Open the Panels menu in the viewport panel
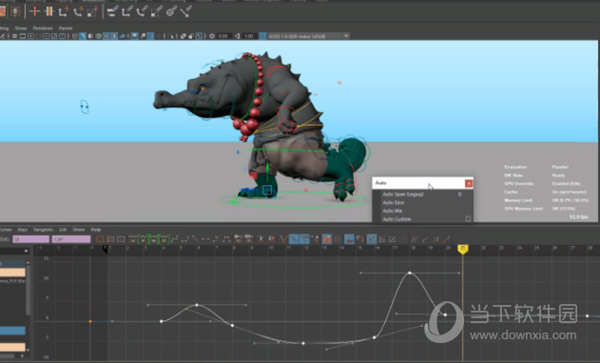The width and height of the screenshot is (600, 363). point(65,28)
